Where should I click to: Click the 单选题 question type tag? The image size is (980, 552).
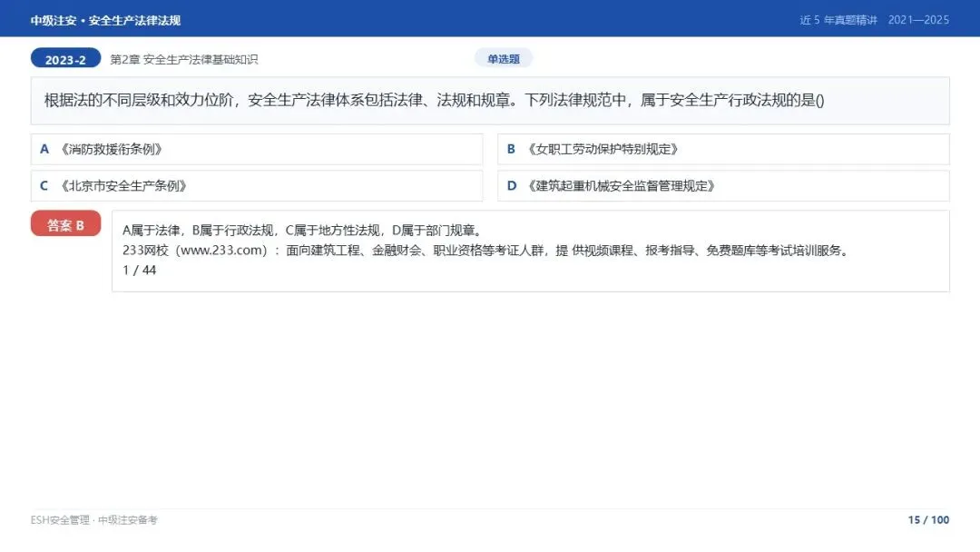tap(503, 59)
